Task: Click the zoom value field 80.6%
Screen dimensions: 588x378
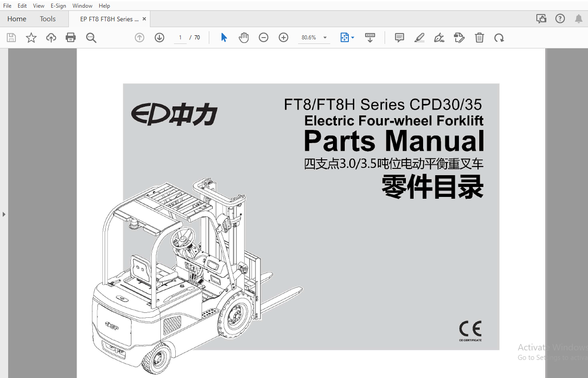Action: point(309,38)
